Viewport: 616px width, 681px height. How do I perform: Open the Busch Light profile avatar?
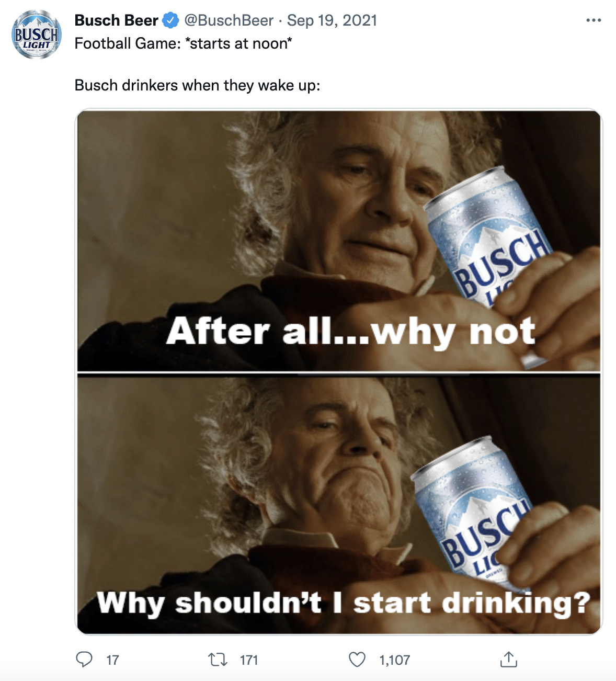pyautogui.click(x=37, y=35)
